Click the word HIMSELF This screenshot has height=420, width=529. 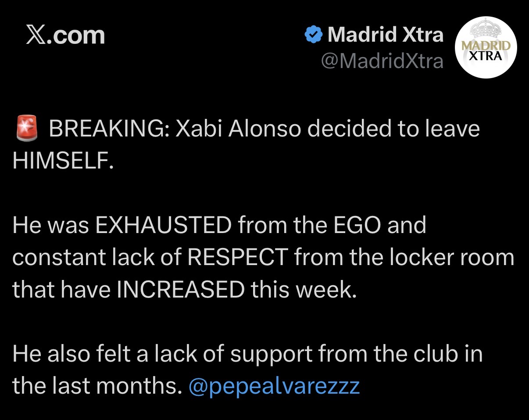click(x=63, y=161)
